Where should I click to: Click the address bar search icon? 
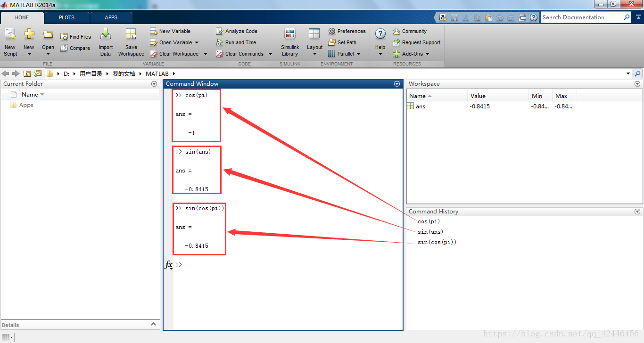coord(638,73)
